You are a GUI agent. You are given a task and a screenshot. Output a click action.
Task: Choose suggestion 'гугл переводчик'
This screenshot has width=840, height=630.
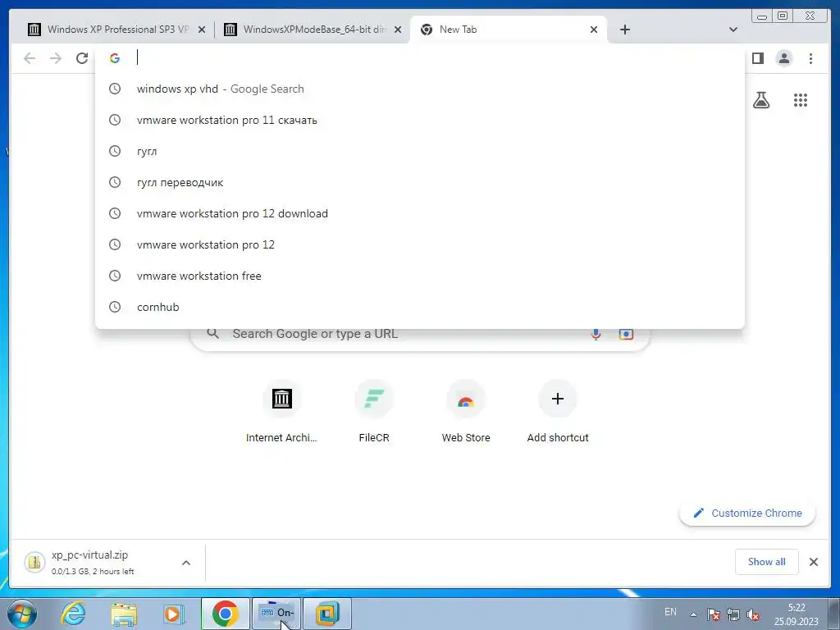[419, 182]
